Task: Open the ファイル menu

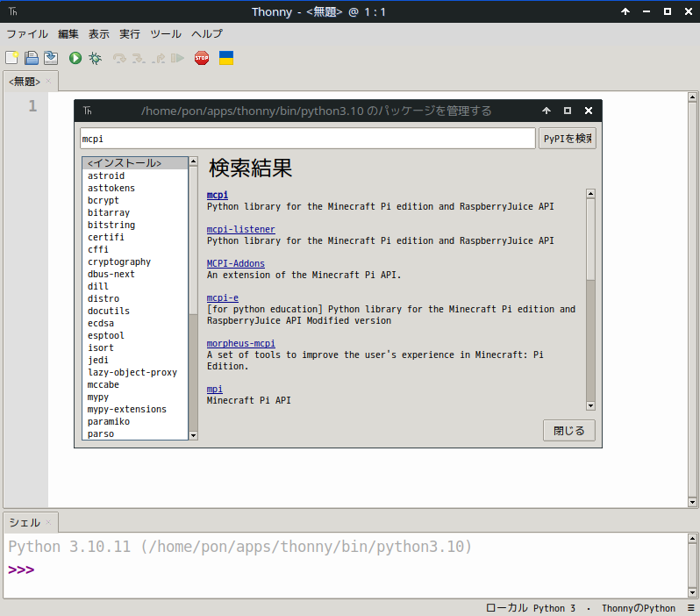Action: tap(27, 34)
